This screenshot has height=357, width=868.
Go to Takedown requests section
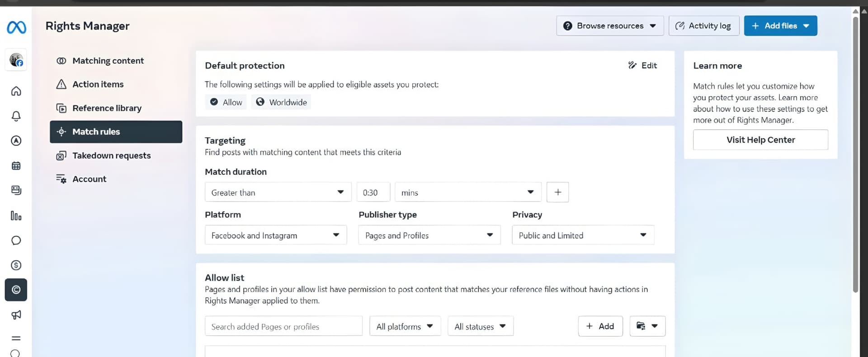(x=111, y=155)
